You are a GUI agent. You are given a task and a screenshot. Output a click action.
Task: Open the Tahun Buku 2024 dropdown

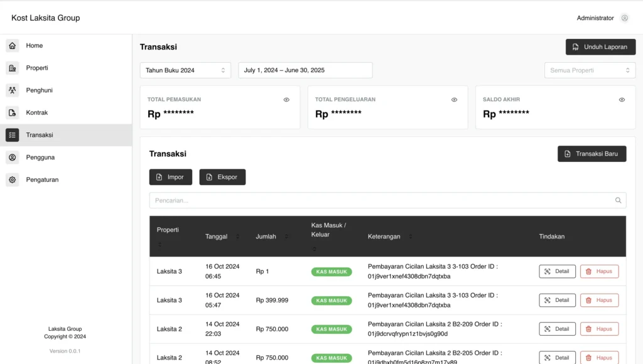[185, 70]
